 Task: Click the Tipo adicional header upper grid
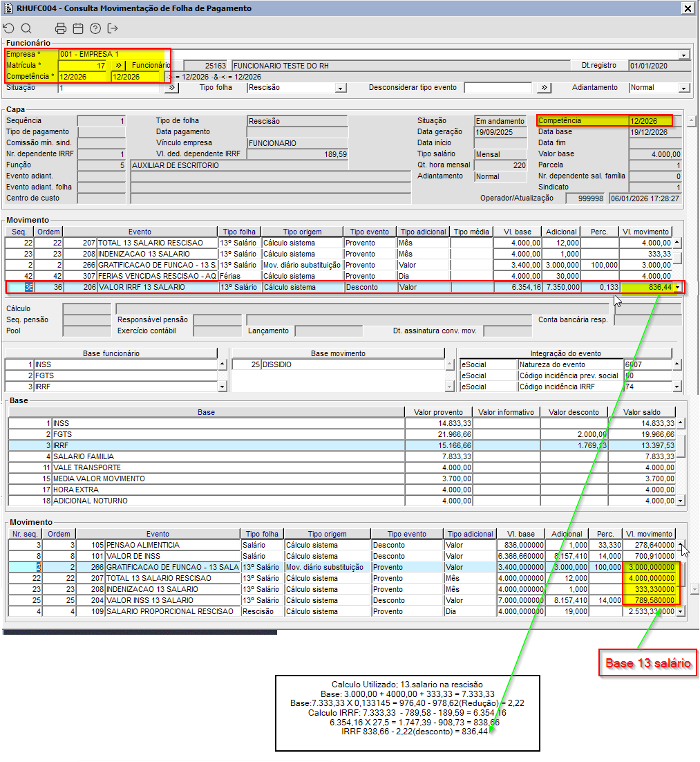(423, 232)
